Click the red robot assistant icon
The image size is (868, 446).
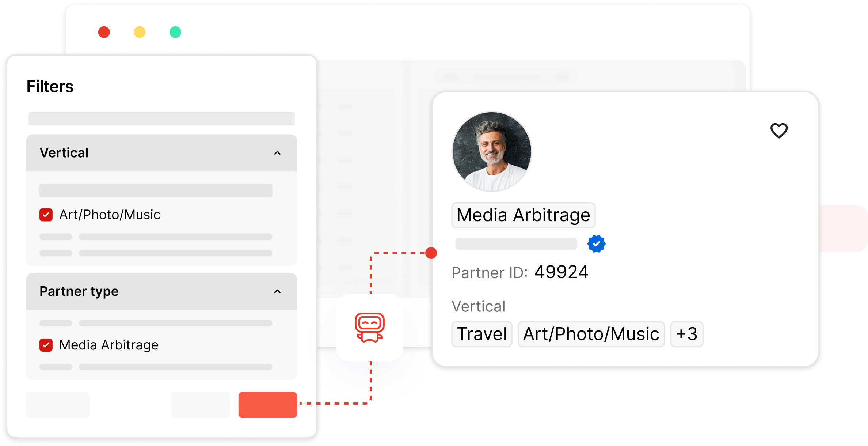point(369,328)
